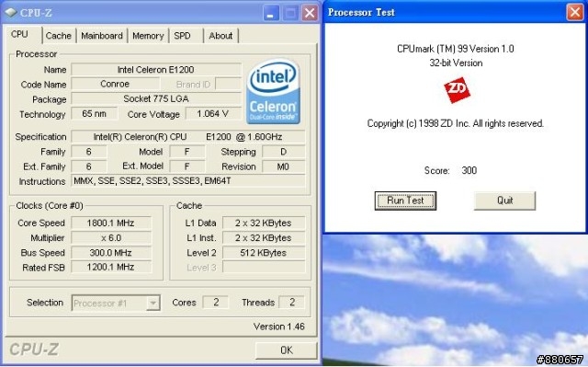This screenshot has width=588, height=367.
Task: Click the L1 Data value '2 x 32 KBytes'
Action: [x=264, y=223]
